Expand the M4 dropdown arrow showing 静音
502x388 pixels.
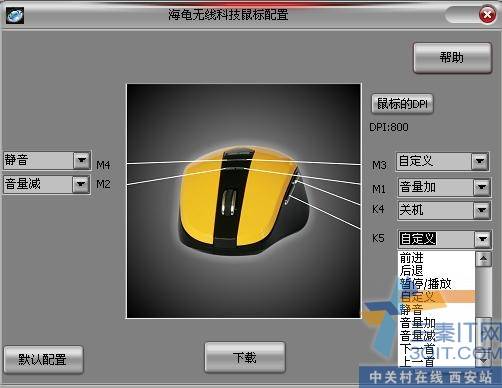click(x=82, y=160)
